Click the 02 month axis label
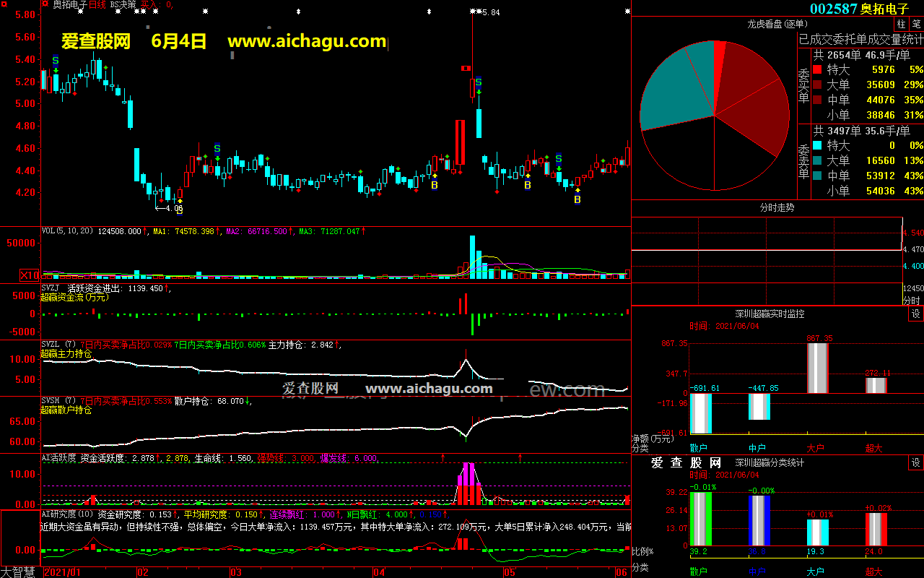The width and height of the screenshot is (924, 578). [142, 572]
